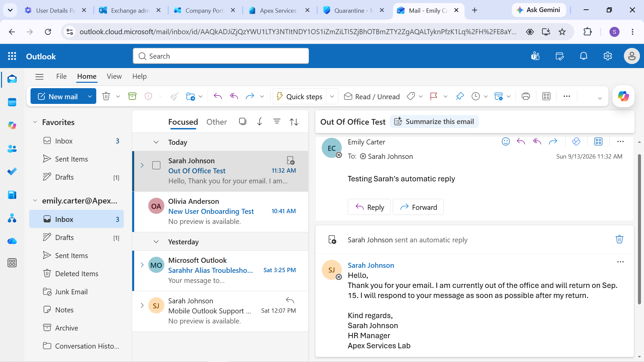Open the Move to dropdown arrow
644x362 pixels.
tap(201, 97)
